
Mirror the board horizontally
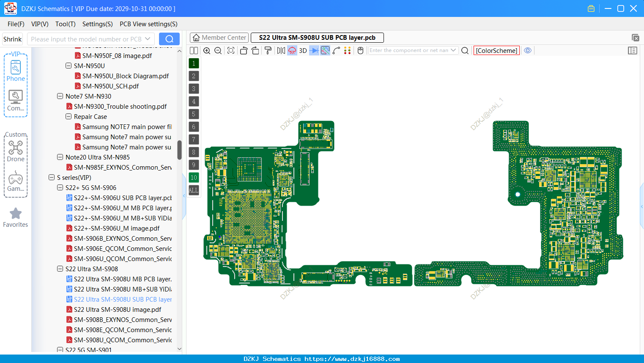[x=281, y=50]
